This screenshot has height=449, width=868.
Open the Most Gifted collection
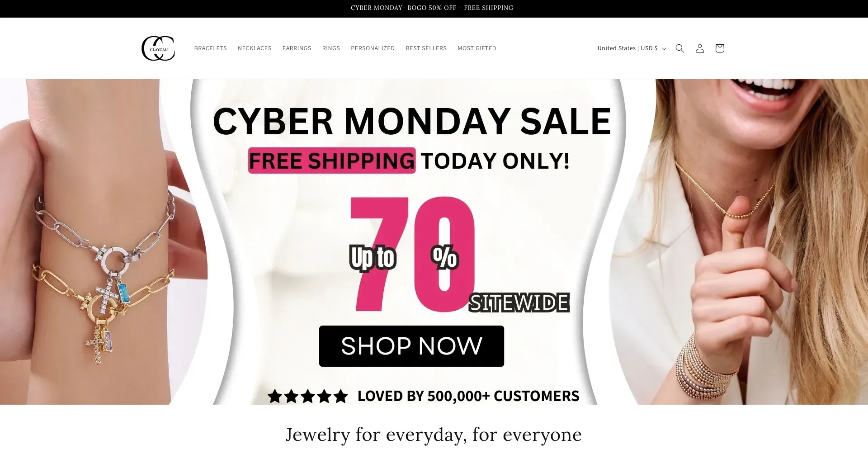point(476,48)
